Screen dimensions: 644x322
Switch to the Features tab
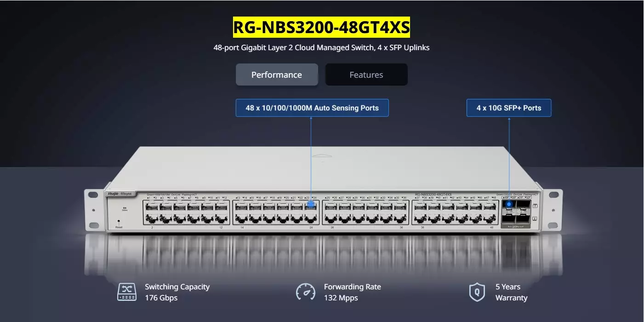tap(366, 75)
